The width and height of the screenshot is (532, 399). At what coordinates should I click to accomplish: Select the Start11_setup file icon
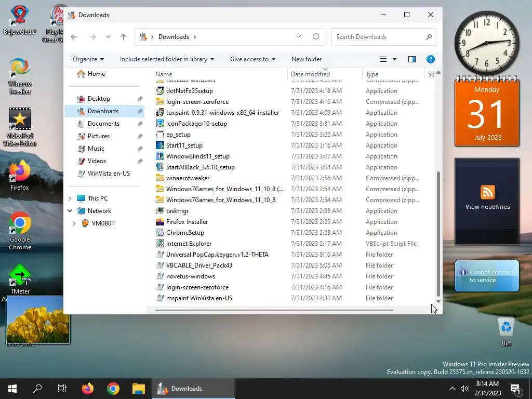pos(160,145)
